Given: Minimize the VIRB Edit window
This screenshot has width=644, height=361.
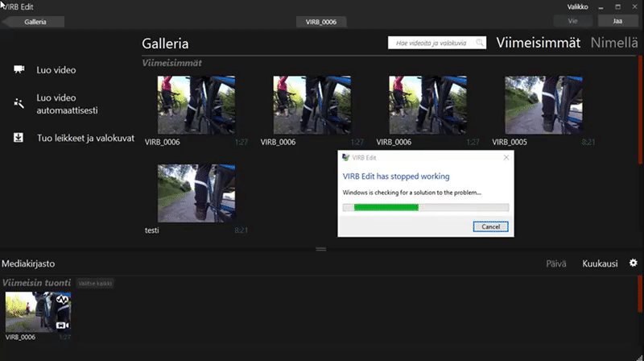Looking at the screenshot, I should pos(601,7).
